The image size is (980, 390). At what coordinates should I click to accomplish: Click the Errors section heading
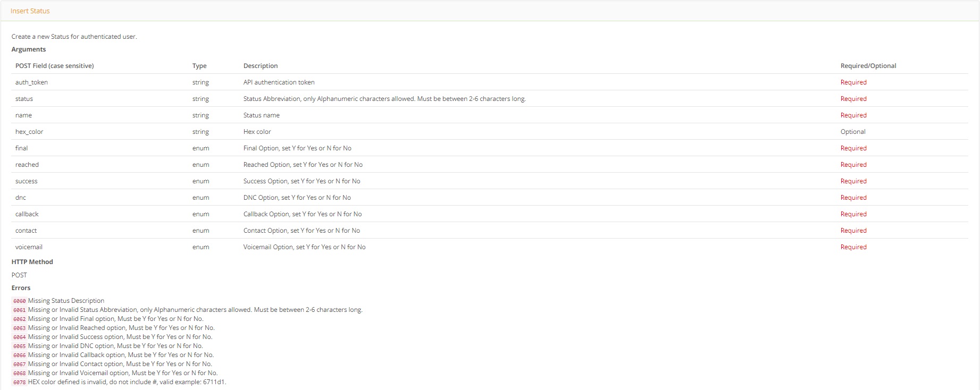21,288
